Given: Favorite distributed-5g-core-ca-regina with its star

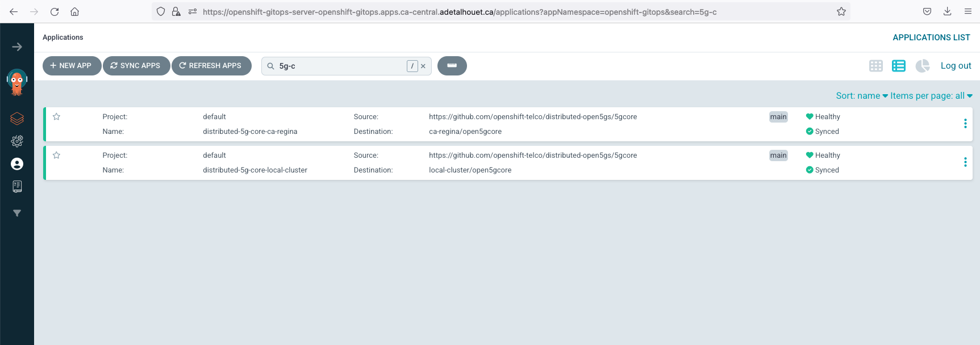Looking at the screenshot, I should [x=56, y=116].
